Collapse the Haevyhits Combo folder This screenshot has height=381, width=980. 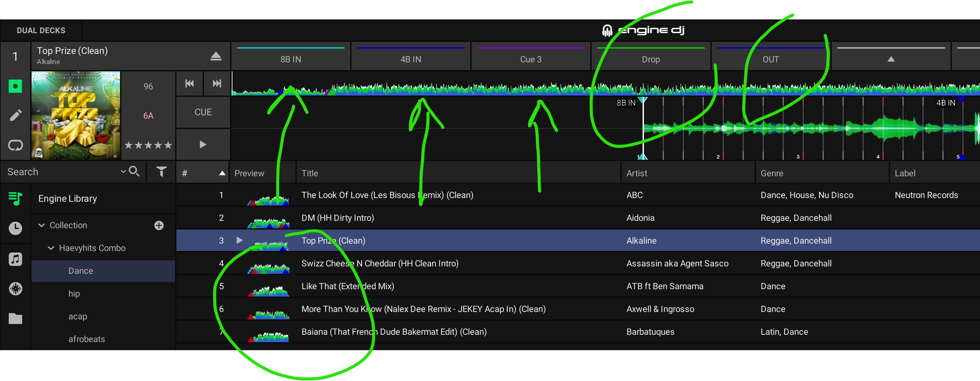(x=51, y=248)
